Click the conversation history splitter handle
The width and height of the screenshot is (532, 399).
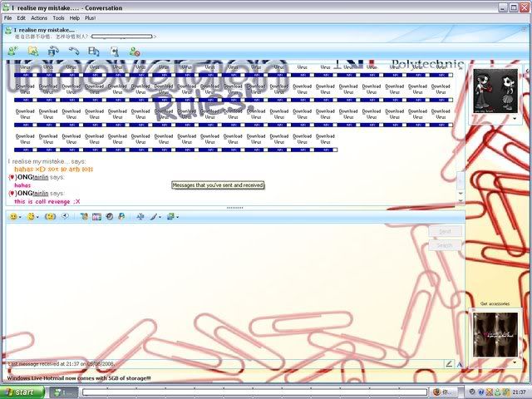pos(234,208)
